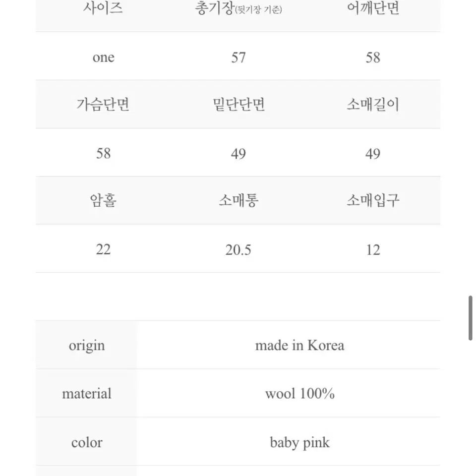Select the 암홀 header cell
The width and height of the screenshot is (476, 476).
[x=103, y=201]
